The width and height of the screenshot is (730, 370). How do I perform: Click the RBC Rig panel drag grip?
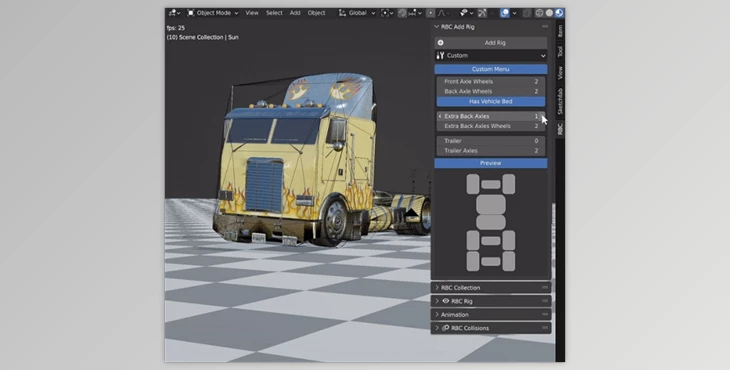tap(545, 301)
